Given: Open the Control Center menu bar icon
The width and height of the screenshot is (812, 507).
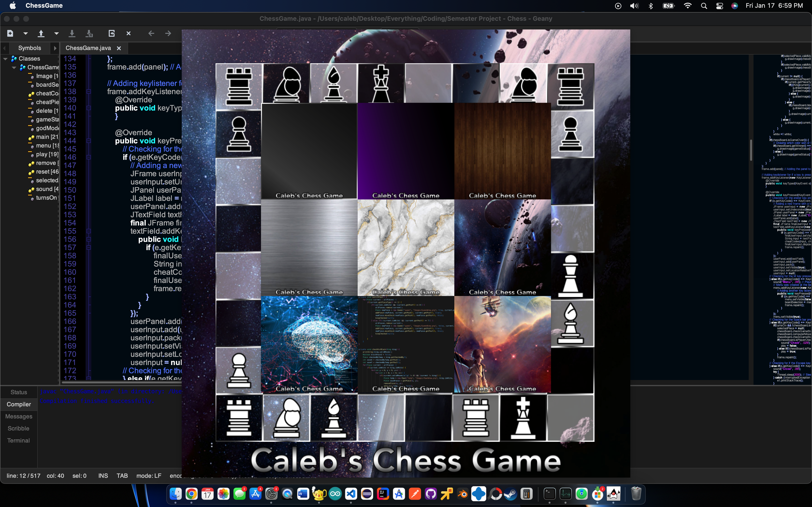Looking at the screenshot, I should pos(719,6).
